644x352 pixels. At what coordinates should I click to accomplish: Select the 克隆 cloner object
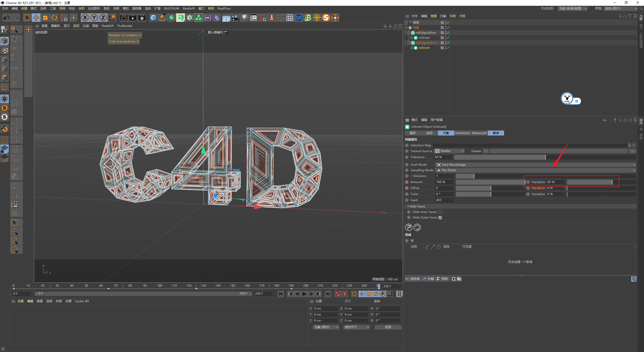(x=416, y=28)
